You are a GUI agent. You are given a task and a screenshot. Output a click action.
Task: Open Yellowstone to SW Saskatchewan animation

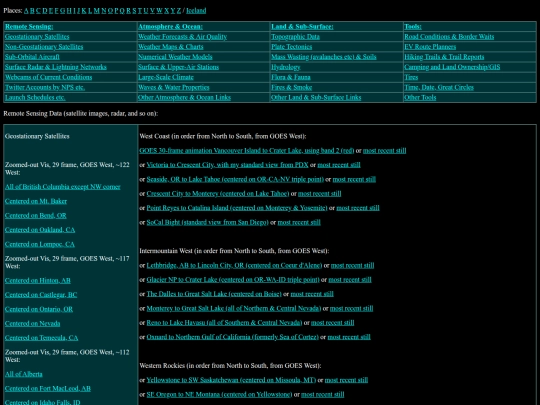[231, 380]
